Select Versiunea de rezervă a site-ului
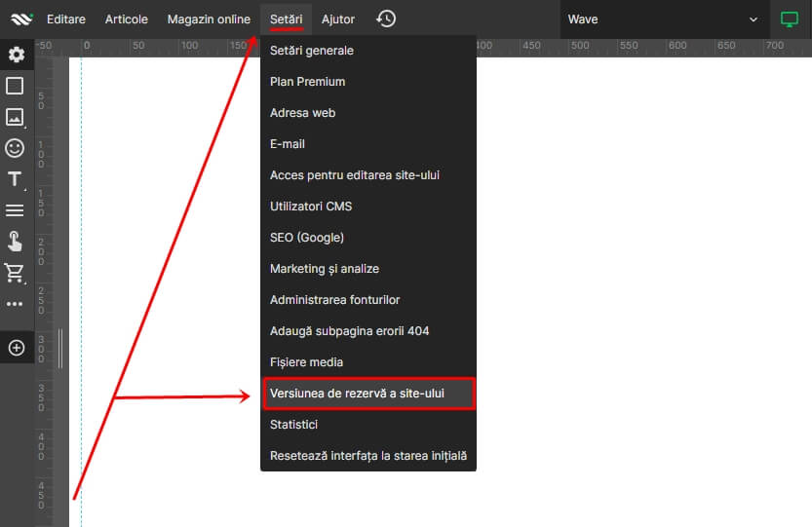The image size is (812, 527). [368, 394]
